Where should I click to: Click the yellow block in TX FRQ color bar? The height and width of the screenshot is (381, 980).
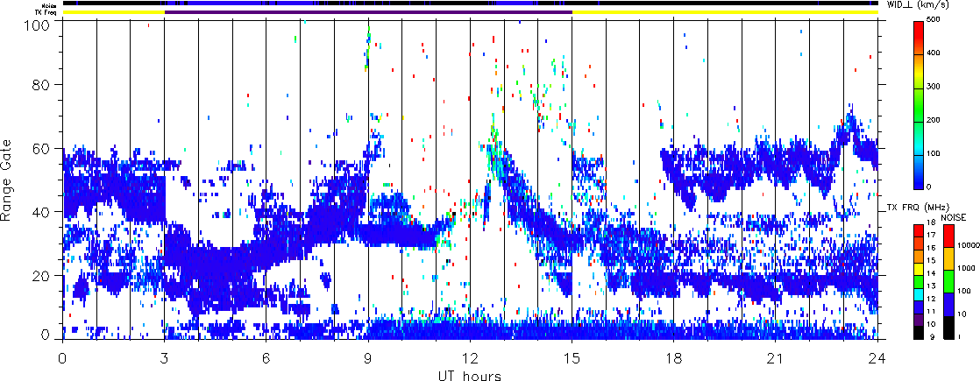click(918, 269)
